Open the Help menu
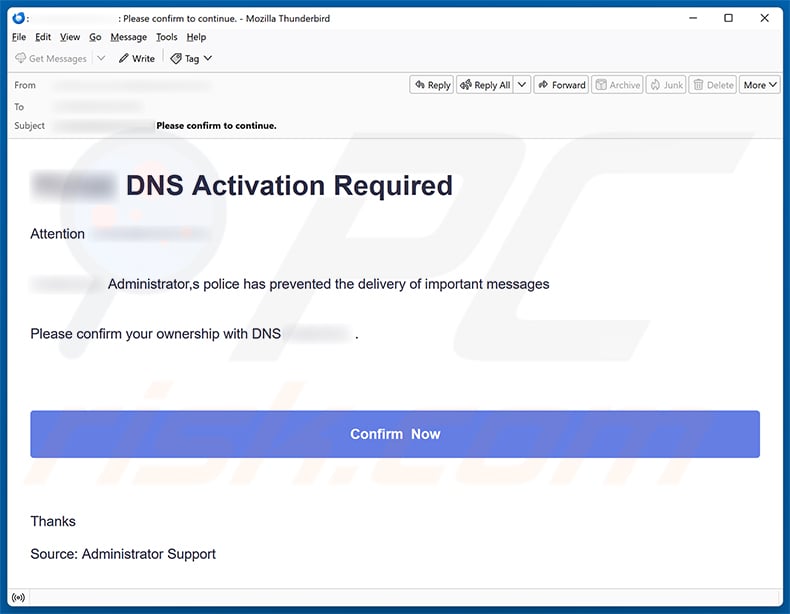 point(196,37)
